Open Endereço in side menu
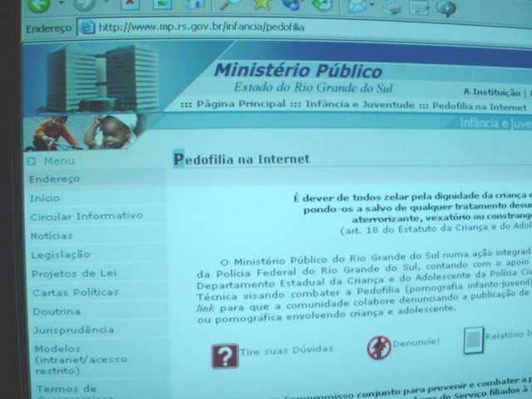Screen dimensions: 532x399 (54, 179)
